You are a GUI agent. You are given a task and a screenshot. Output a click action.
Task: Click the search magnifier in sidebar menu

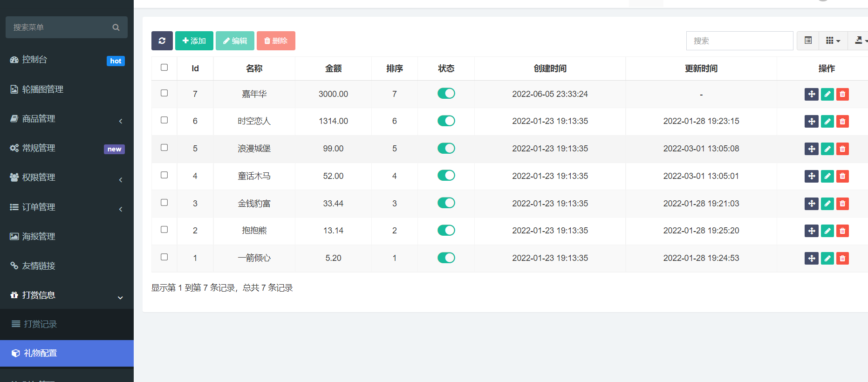click(x=116, y=27)
